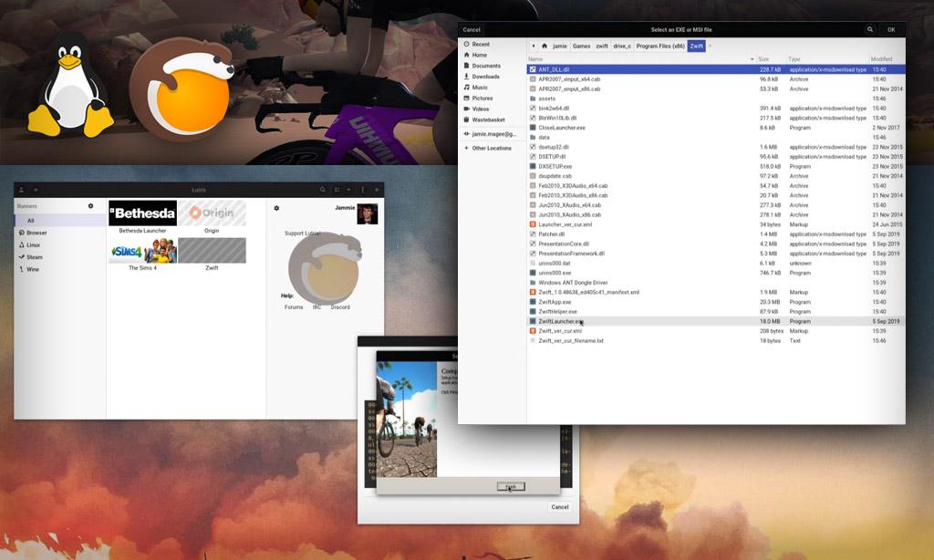Select Patcher.dll in the file list
Image resolution: width=934 pixels, height=560 pixels.
pos(716,234)
